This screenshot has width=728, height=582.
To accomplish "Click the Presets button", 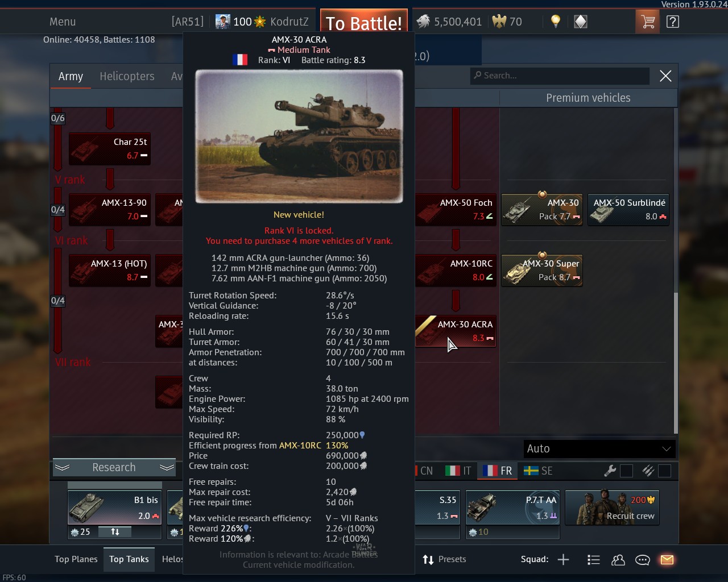I will point(444,559).
